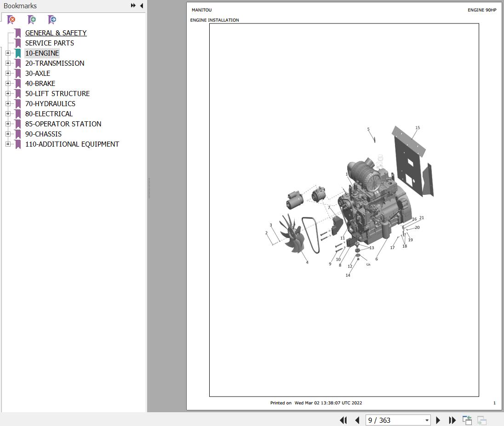Viewport: 504px width, 426px height.
Task: Select the 90-CHASSIS bookmark
Action: 43,134
